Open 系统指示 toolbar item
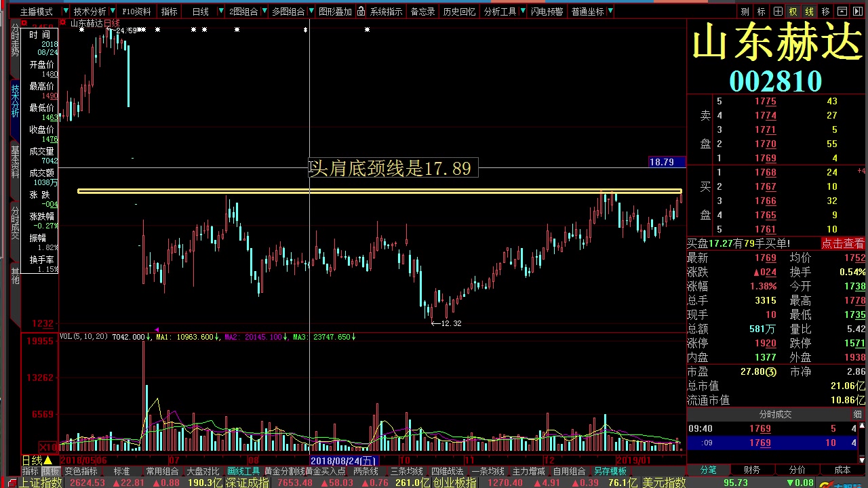 [x=386, y=12]
